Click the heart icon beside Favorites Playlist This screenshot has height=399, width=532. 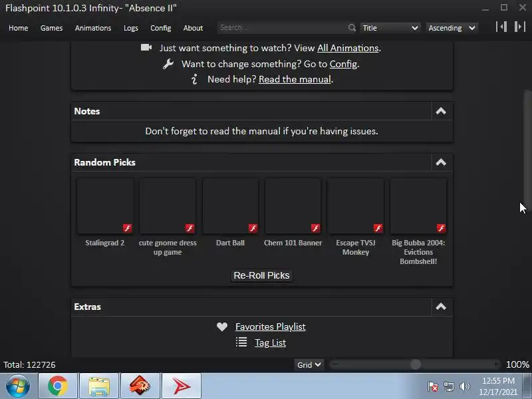222,327
